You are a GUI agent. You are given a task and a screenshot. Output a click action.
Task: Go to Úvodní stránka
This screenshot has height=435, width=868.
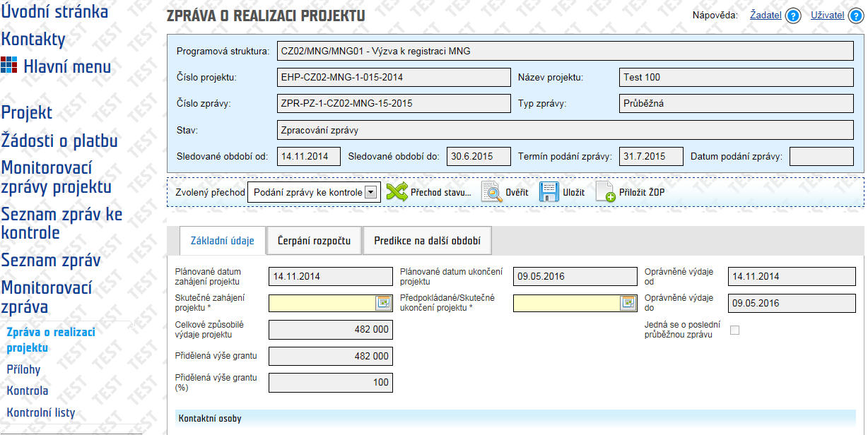tap(54, 11)
